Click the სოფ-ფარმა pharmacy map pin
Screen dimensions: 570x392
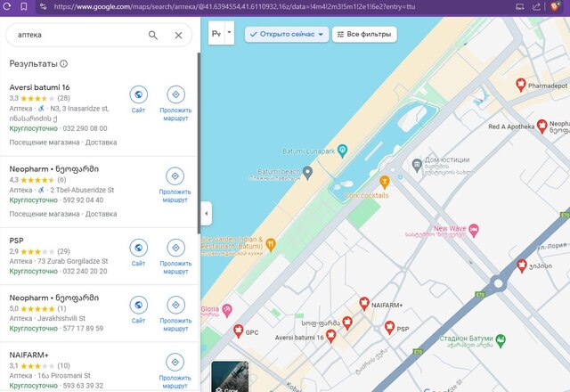(347, 323)
